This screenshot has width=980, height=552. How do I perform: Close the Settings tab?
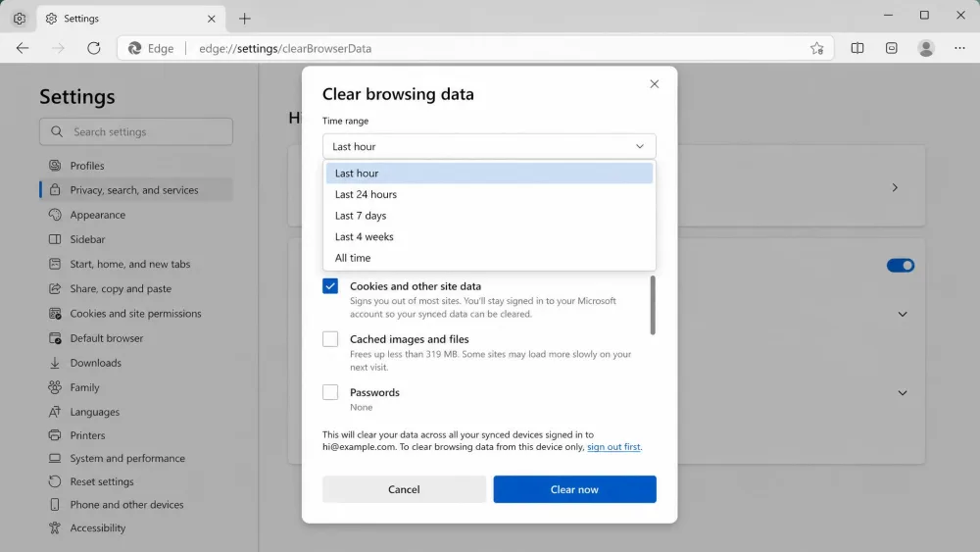coord(212,19)
